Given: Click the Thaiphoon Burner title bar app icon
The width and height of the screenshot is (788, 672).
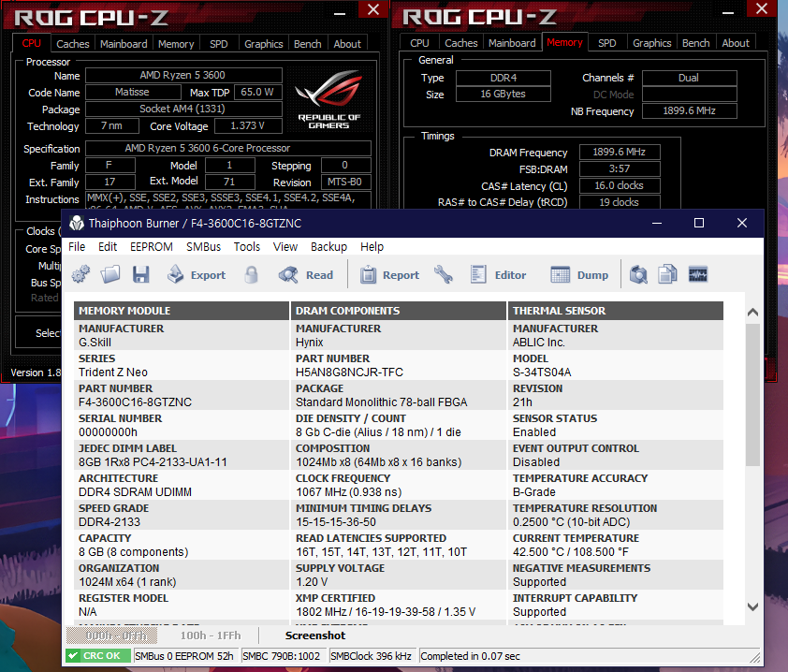Looking at the screenshot, I should (x=77, y=223).
